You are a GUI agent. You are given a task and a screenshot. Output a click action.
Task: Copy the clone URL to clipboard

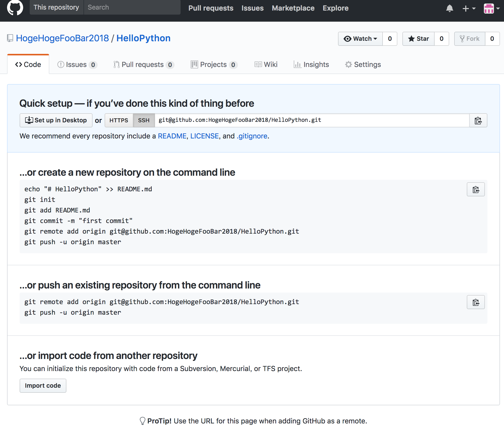pos(478,120)
